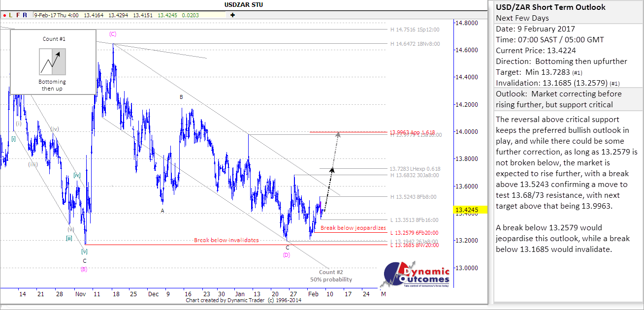Click the H 14.6472 18Nv8:00 level label
644x310 pixels.
(x=415, y=44)
